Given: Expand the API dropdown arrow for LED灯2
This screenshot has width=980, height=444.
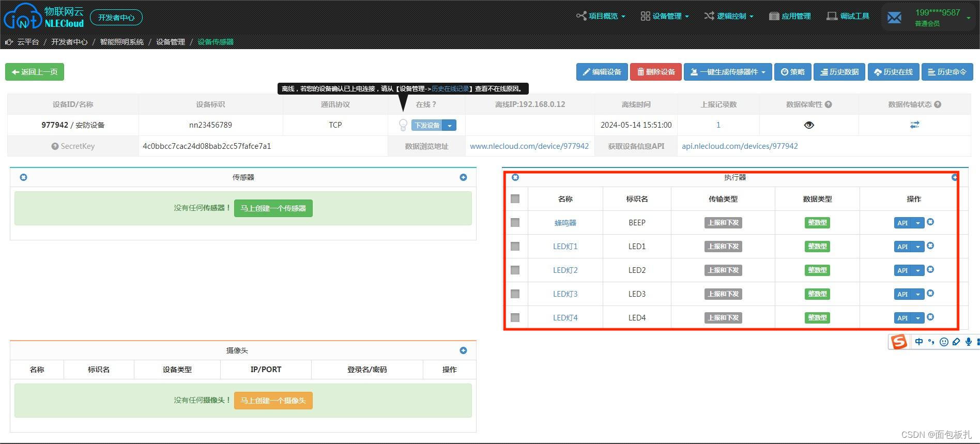Looking at the screenshot, I should [917, 270].
